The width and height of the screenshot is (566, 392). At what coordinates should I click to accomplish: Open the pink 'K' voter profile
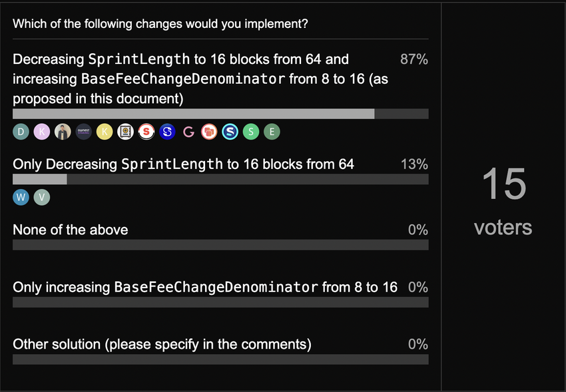(x=42, y=132)
